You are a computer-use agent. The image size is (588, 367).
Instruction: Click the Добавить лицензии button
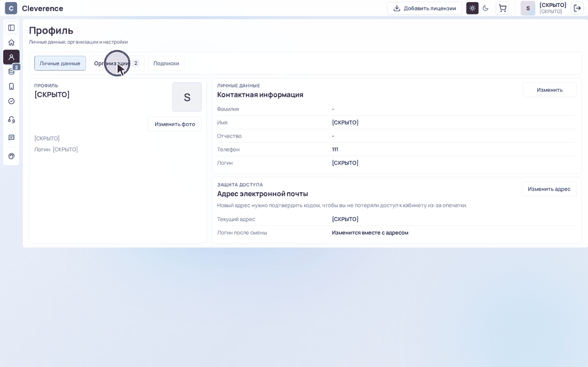[x=424, y=8]
